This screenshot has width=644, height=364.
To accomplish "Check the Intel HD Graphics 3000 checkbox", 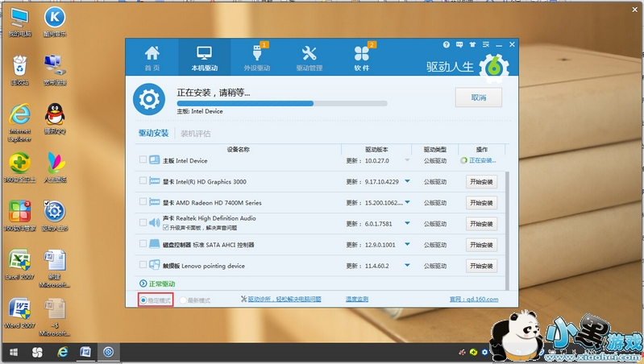I will pyautogui.click(x=143, y=181).
